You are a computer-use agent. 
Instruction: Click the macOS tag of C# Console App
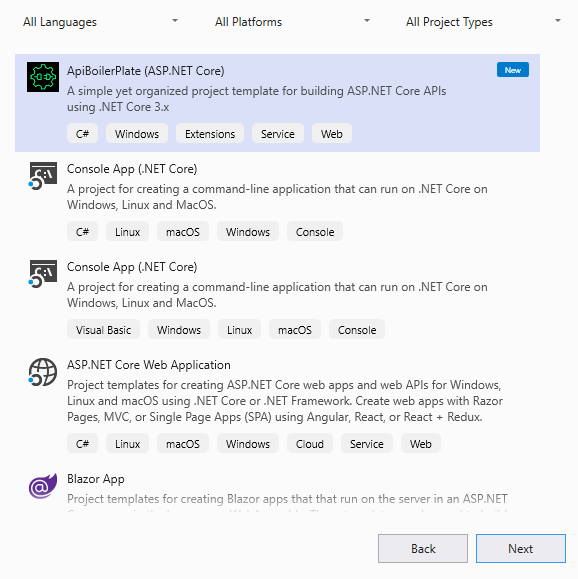(x=183, y=232)
